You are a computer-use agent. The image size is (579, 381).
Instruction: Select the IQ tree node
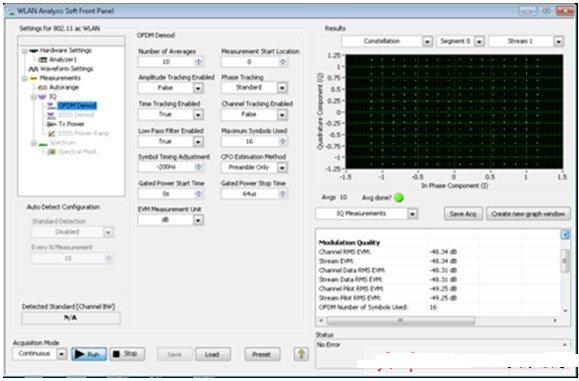point(53,96)
